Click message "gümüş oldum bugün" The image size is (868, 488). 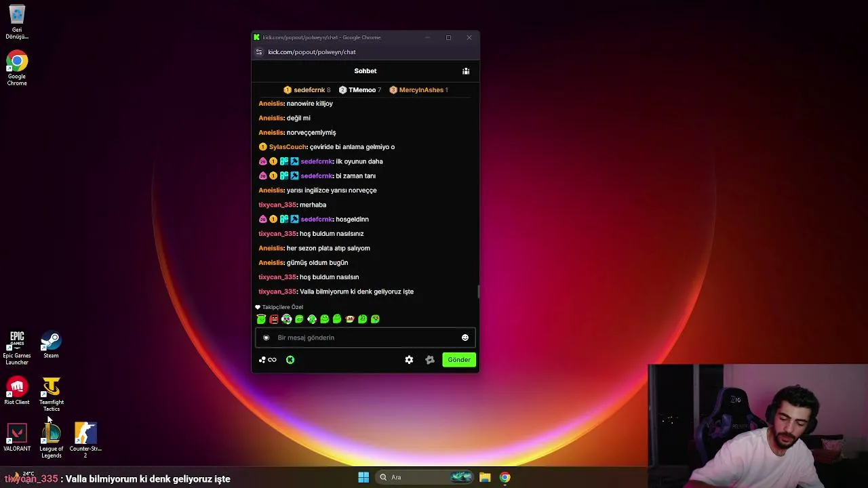click(317, 263)
